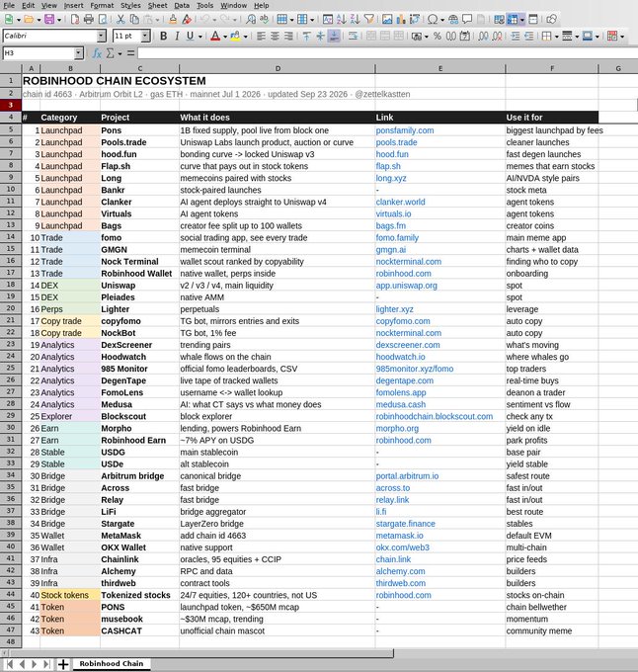Insert a hyperlink
The image size is (638, 672).
click(453, 20)
